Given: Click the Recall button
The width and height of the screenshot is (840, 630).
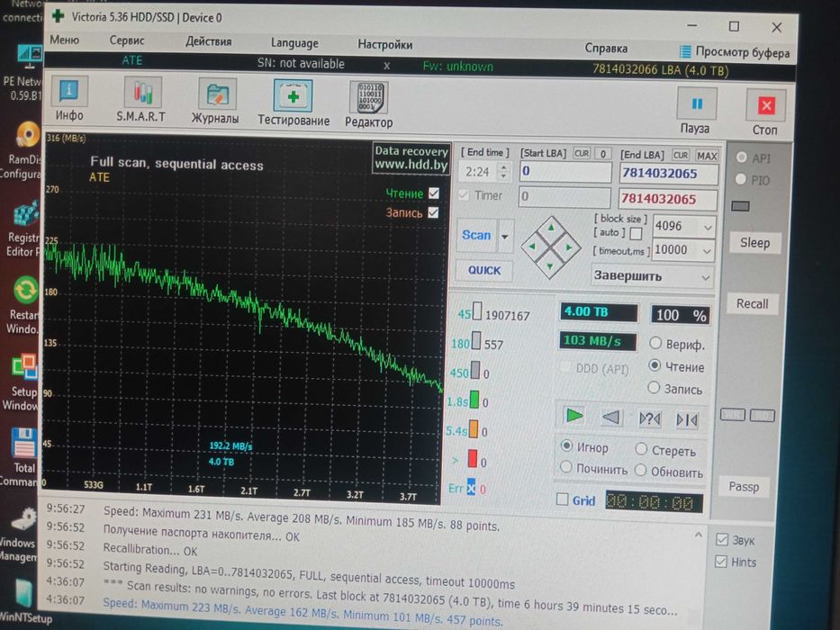Looking at the screenshot, I should [x=752, y=304].
